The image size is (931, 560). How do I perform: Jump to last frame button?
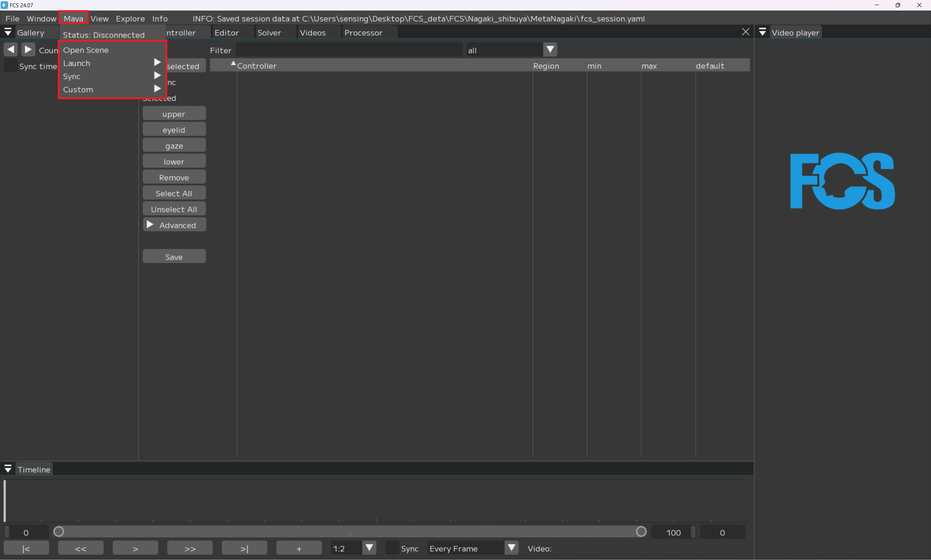click(244, 548)
